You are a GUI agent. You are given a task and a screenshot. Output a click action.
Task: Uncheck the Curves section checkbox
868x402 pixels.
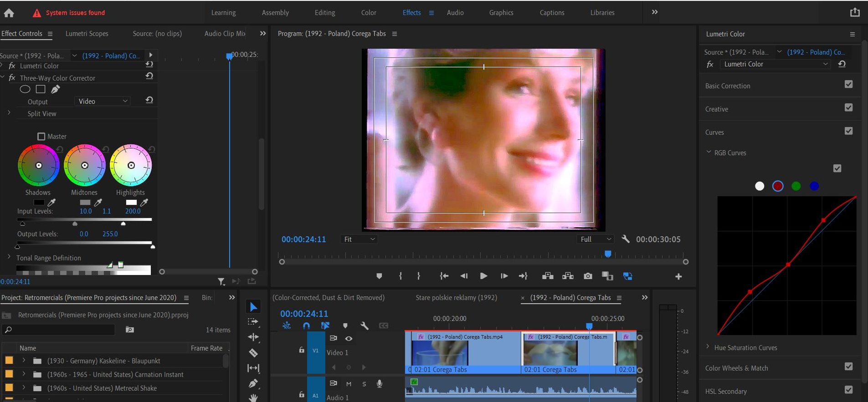848,131
